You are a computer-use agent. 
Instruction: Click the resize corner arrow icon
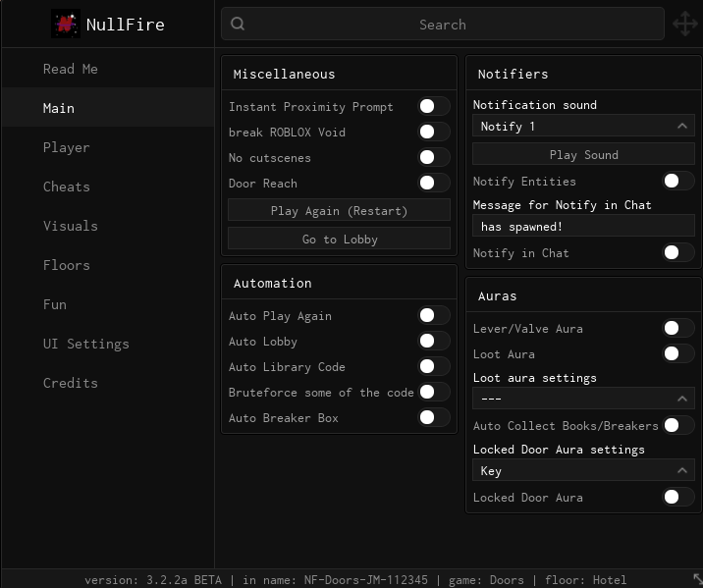point(698,578)
